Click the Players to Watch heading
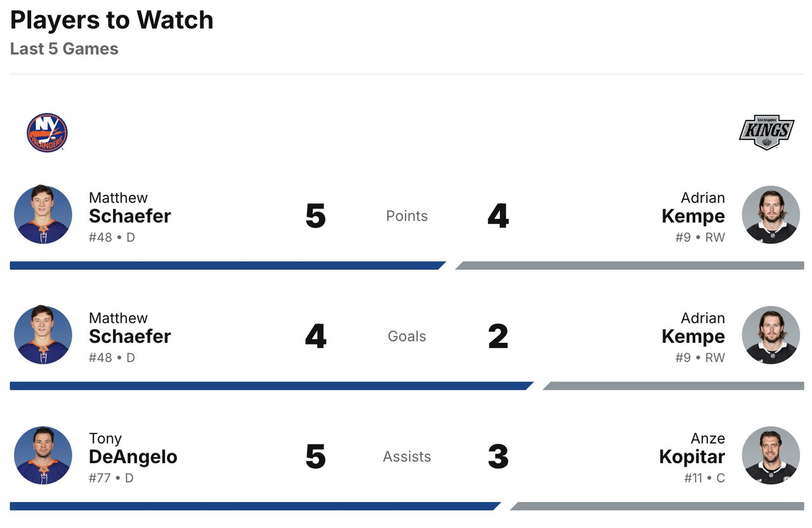Screen dimensions: 812x528 112,20
